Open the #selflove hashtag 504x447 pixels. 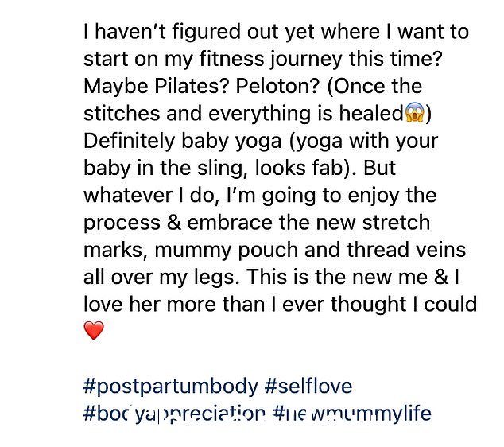[308, 387]
